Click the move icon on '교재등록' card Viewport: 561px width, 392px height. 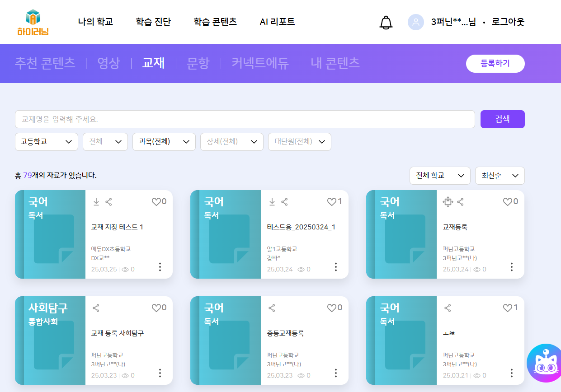448,202
